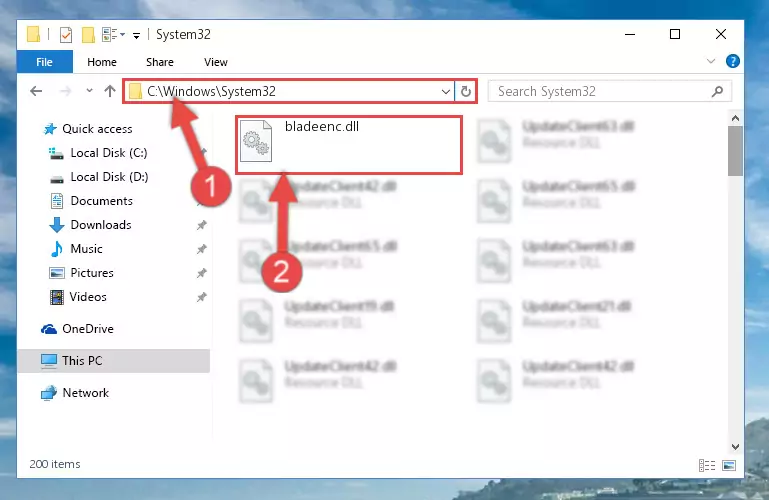Open the Share ribbon tab

point(160,62)
